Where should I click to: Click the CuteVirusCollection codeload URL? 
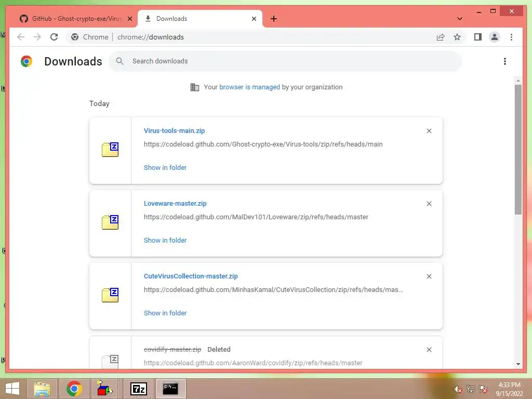click(273, 290)
